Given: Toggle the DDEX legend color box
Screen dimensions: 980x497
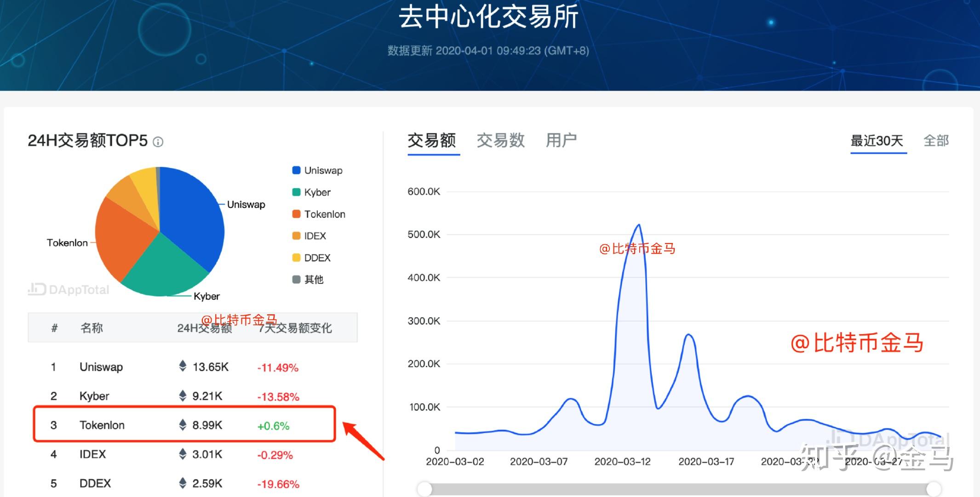Looking at the screenshot, I should tap(296, 258).
